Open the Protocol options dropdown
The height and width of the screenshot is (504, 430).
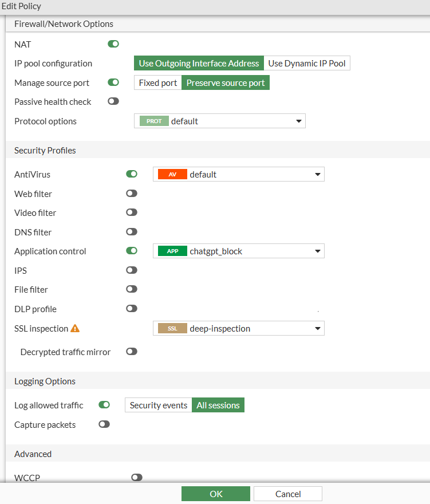298,121
